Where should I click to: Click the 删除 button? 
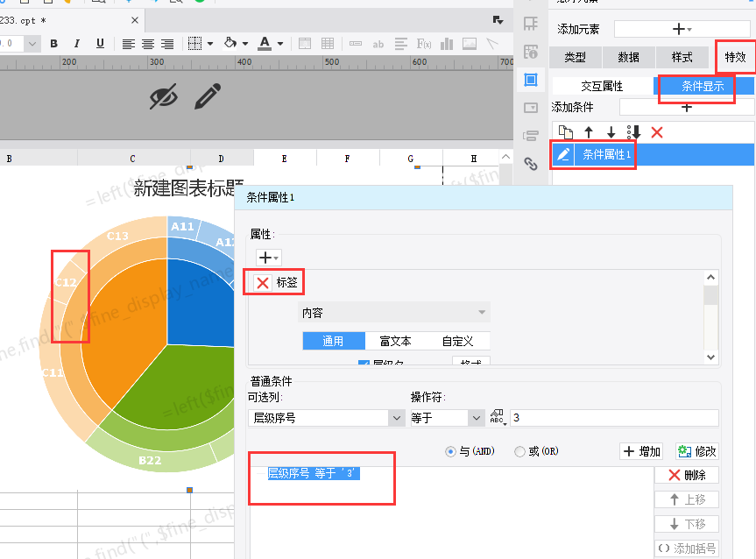tap(687, 475)
